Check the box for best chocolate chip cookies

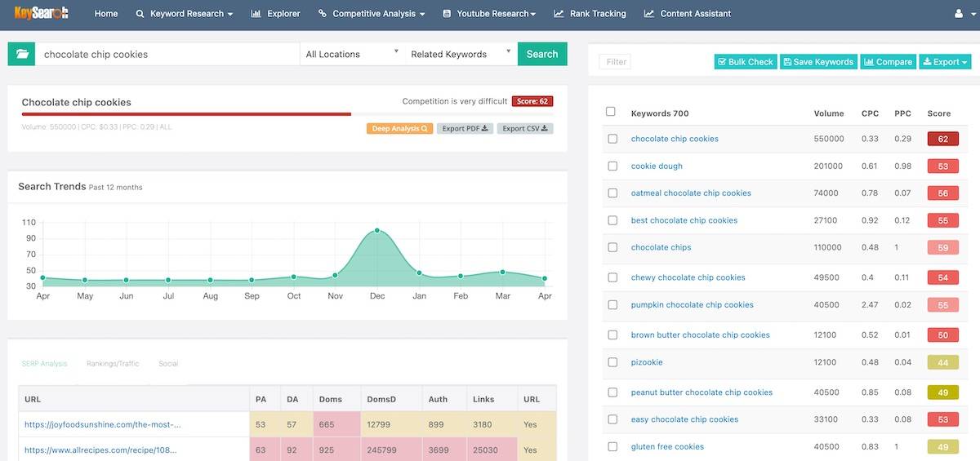pyautogui.click(x=613, y=220)
